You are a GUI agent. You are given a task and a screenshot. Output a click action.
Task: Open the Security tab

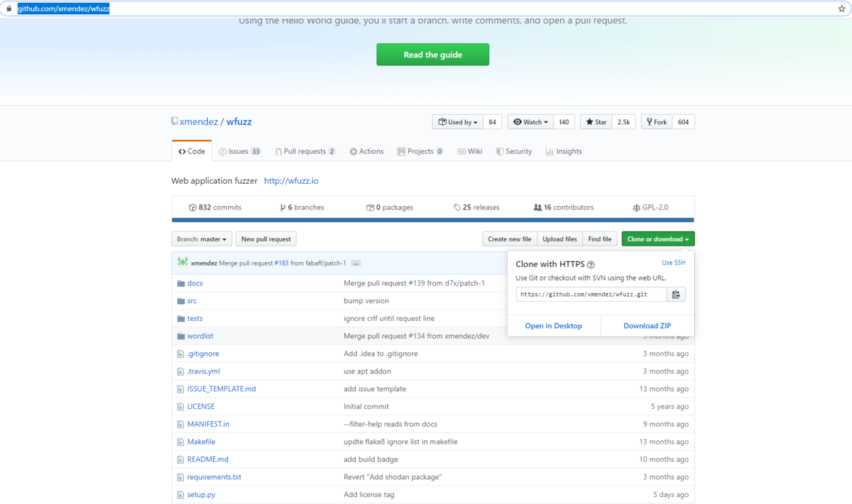(514, 151)
